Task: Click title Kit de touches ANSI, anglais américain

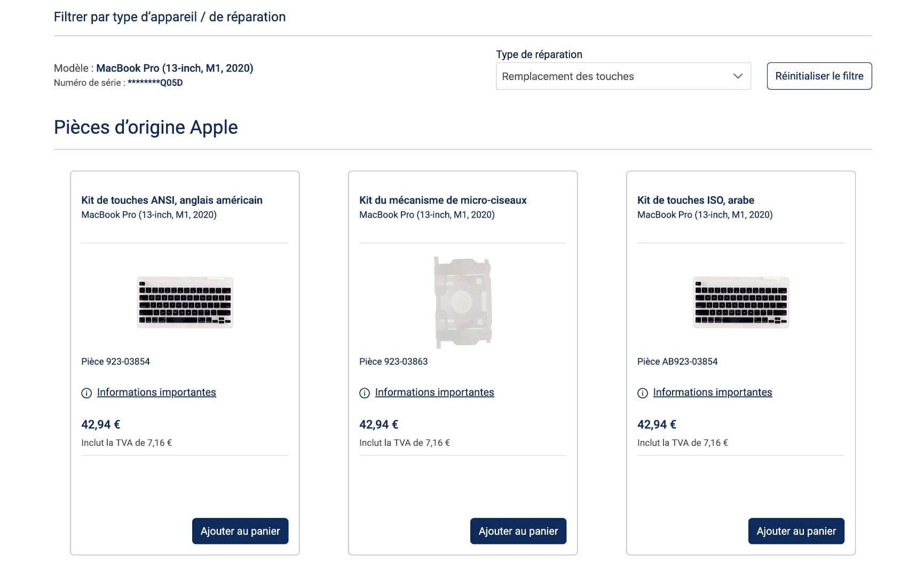Action: pyautogui.click(x=172, y=200)
